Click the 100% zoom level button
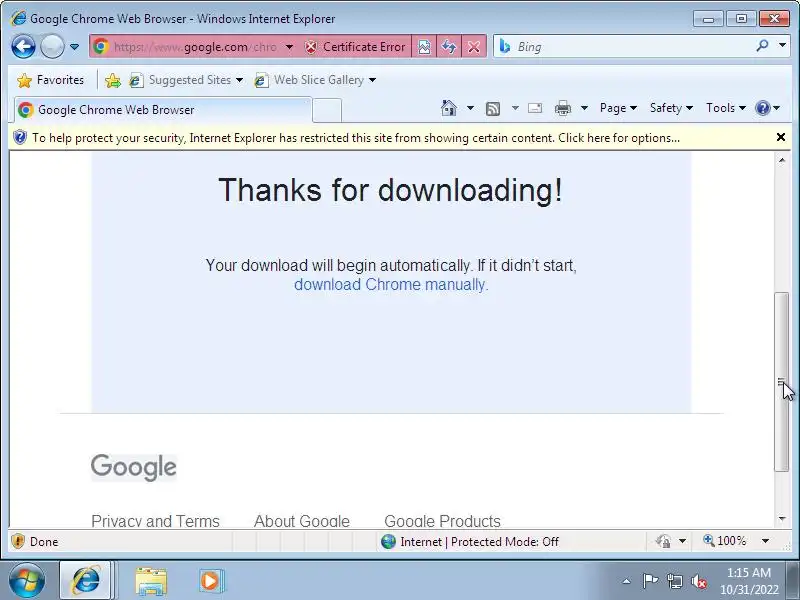This screenshot has height=600, width=800. point(724,541)
